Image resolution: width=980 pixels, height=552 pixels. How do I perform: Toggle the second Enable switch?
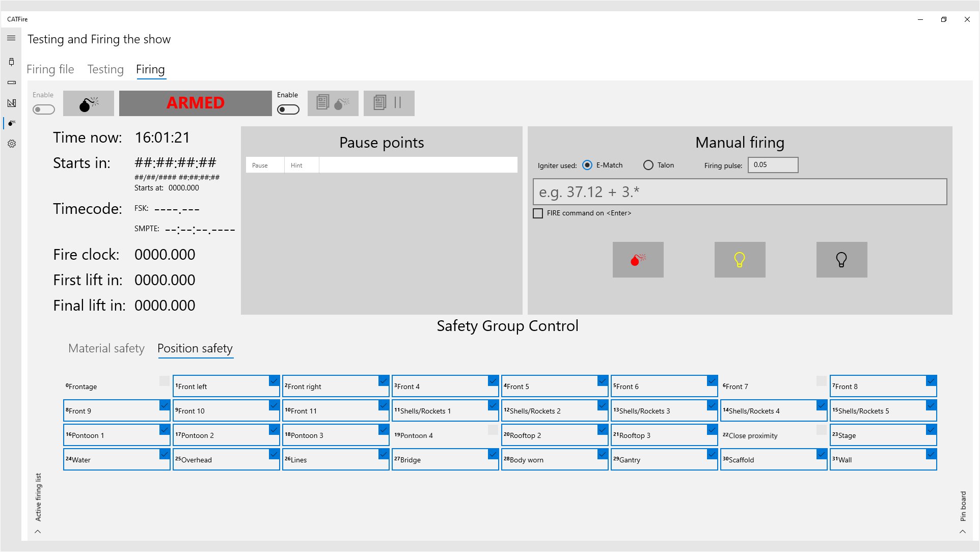point(288,109)
